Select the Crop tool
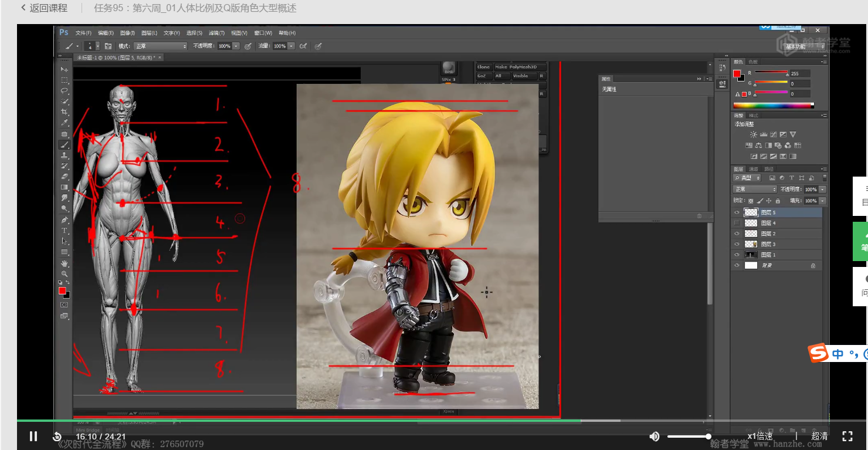868x450 pixels. tap(65, 112)
